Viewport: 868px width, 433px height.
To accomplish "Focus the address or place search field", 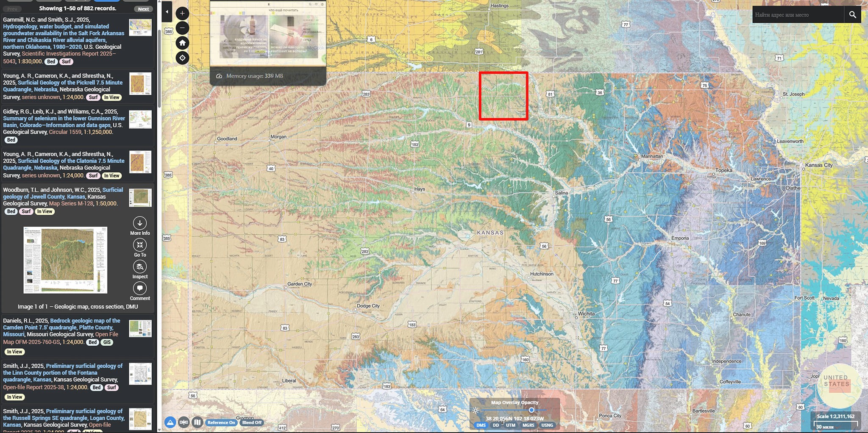I will [x=798, y=15].
